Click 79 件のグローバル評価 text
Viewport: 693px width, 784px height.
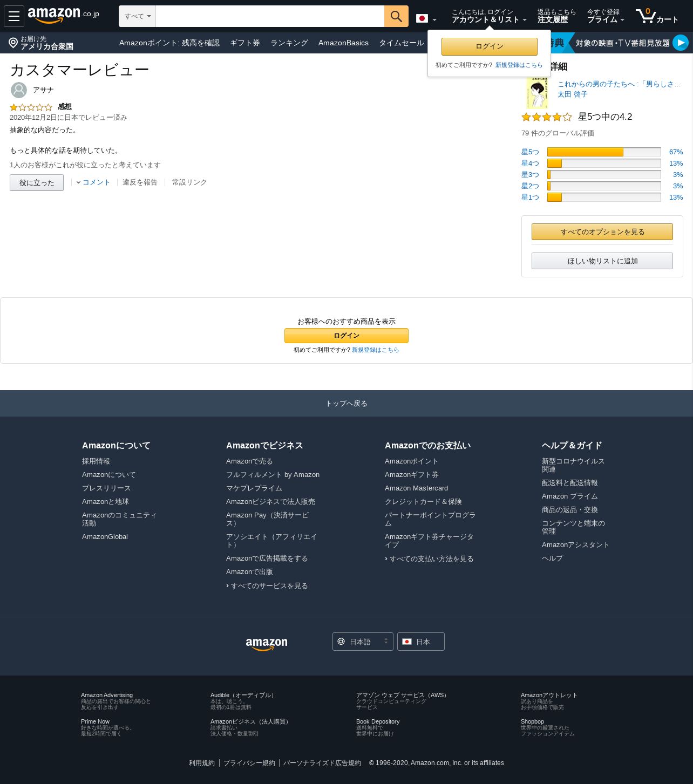click(x=558, y=133)
